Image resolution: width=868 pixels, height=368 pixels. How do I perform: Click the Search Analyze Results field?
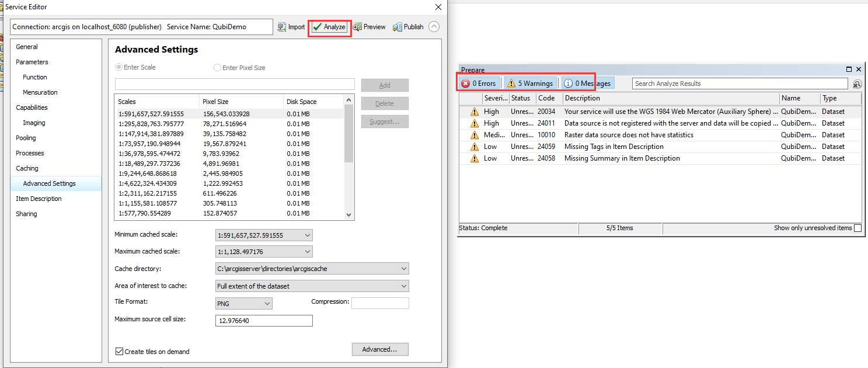click(740, 84)
